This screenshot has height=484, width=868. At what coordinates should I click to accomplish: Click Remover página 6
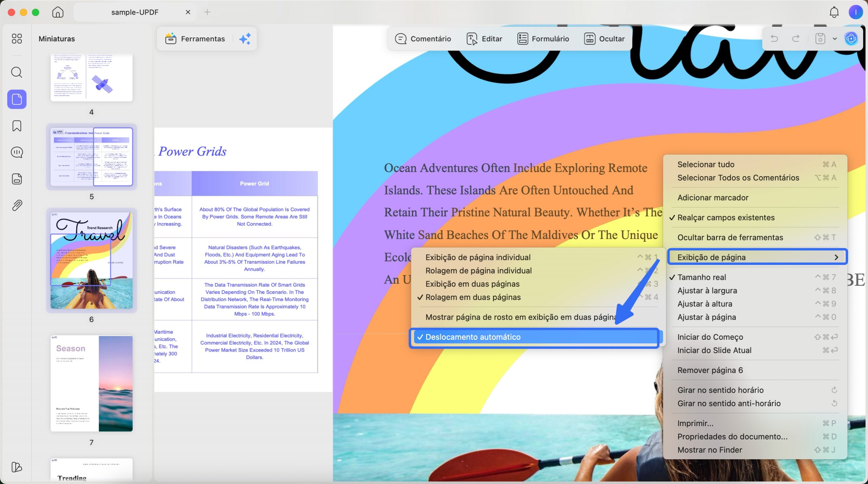[x=755, y=370]
